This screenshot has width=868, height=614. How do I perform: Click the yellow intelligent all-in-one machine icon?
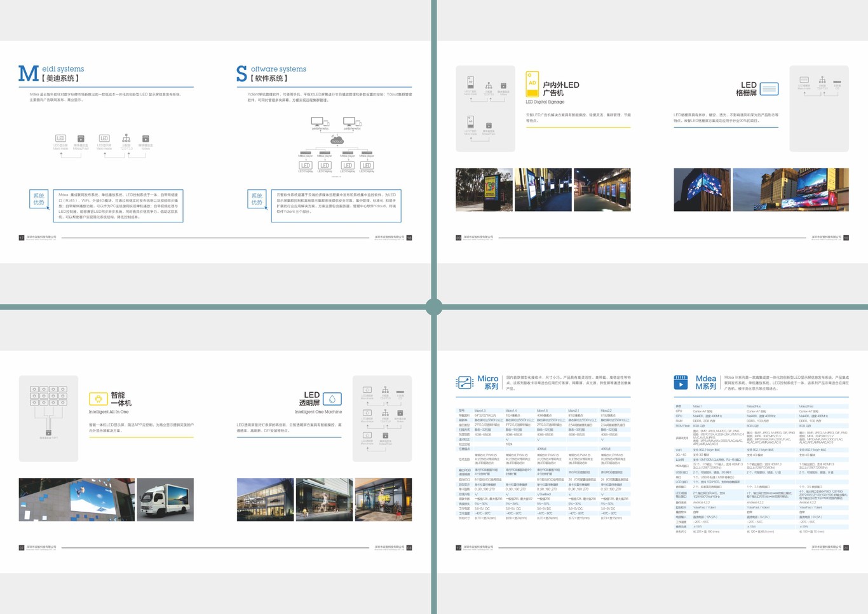pos(98,399)
